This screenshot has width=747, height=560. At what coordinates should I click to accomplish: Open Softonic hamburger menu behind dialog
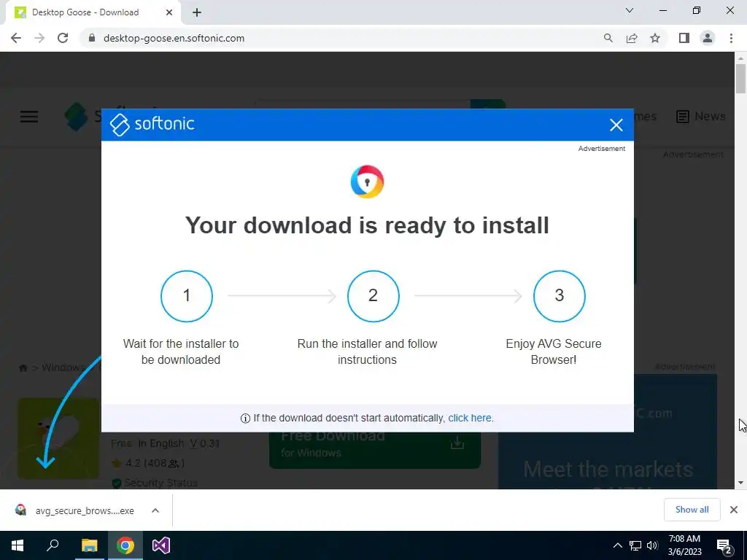pos(29,116)
